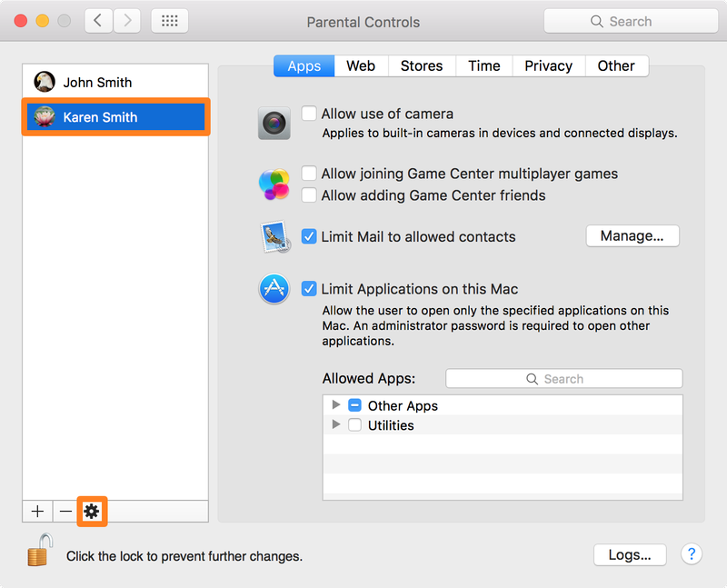Open help with the question mark
This screenshot has height=588, width=727.
pos(692,554)
